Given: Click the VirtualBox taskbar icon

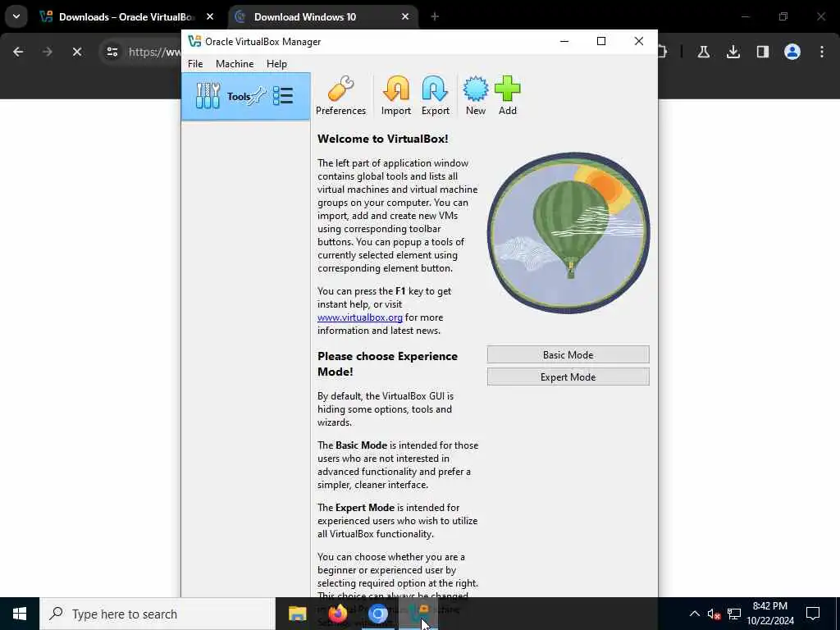Looking at the screenshot, I should tap(418, 614).
